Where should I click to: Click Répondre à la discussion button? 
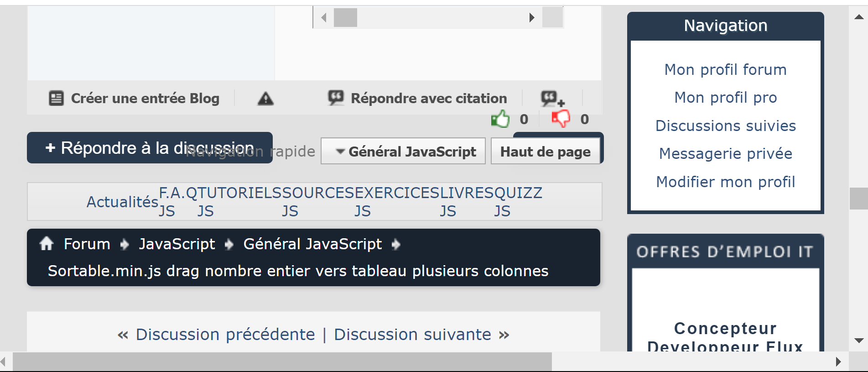150,148
